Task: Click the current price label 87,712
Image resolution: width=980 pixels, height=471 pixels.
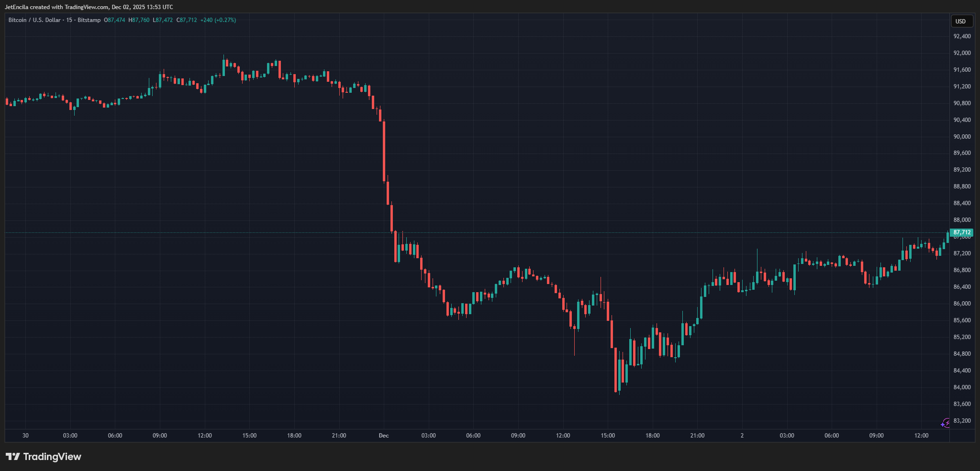Action: [x=962, y=232]
